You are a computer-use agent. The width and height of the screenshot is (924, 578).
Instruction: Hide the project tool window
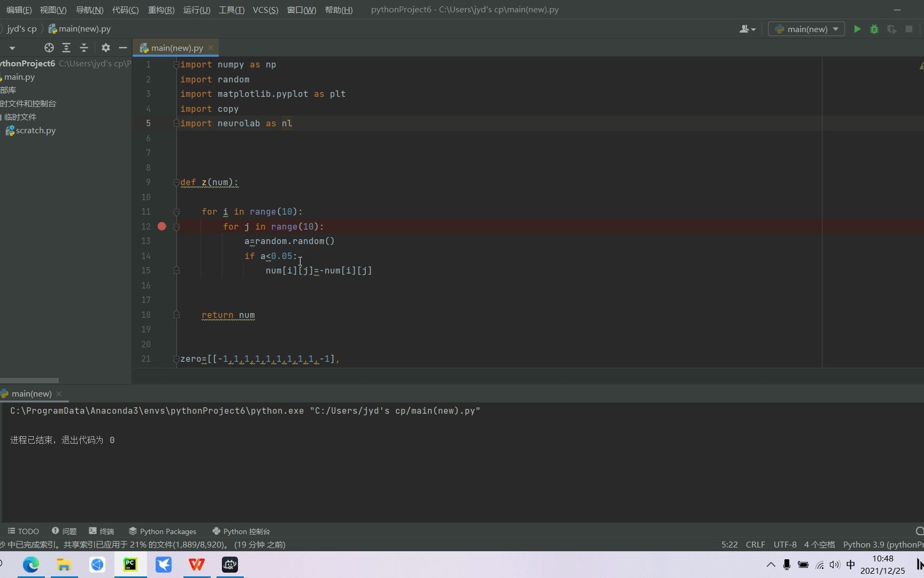[x=123, y=48]
